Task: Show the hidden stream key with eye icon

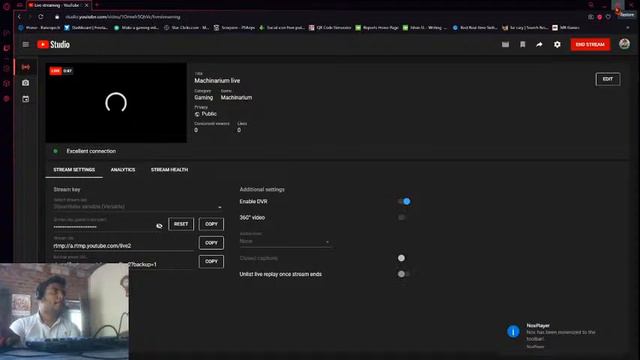Action: click(159, 226)
